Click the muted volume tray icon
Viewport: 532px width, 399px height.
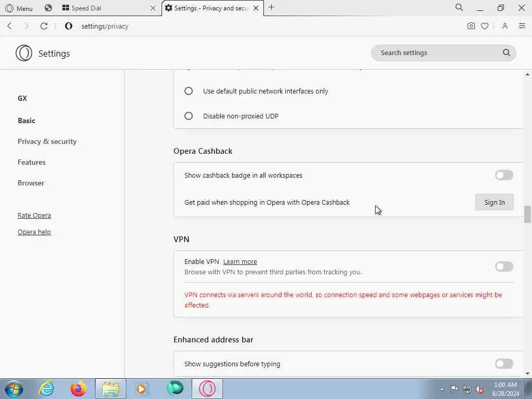480,389
